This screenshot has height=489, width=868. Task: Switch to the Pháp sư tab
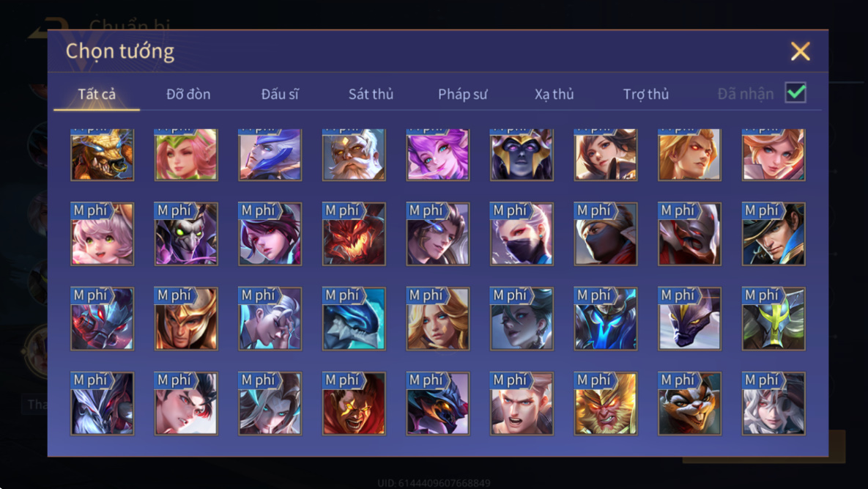coord(463,94)
